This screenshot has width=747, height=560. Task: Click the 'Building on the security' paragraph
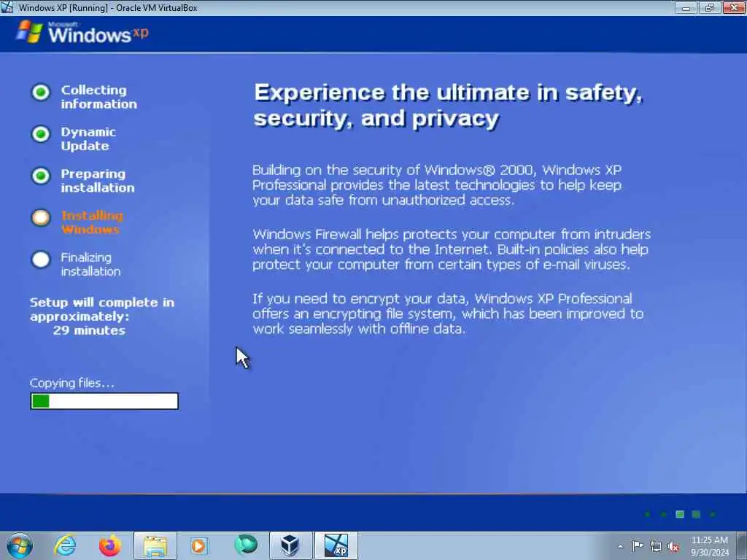pyautogui.click(x=437, y=185)
